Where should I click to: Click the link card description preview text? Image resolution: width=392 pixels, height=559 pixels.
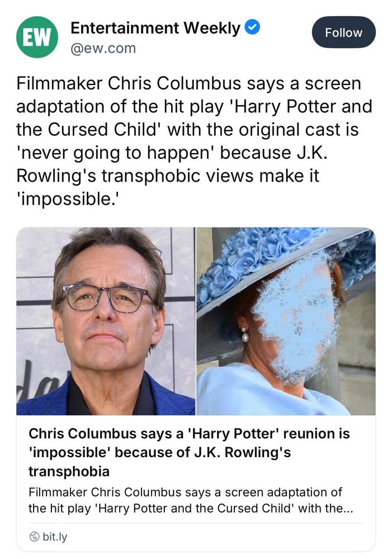(191, 500)
